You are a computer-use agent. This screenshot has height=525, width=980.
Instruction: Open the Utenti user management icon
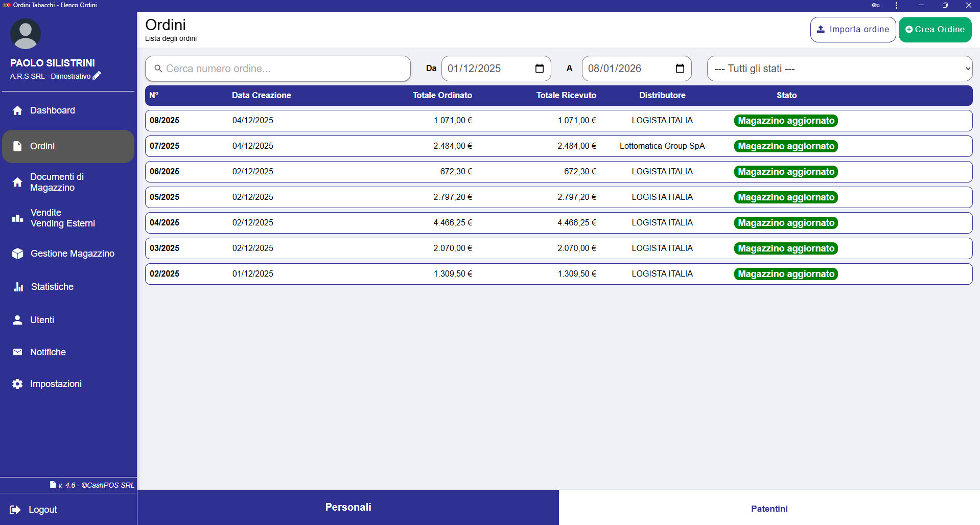point(18,320)
